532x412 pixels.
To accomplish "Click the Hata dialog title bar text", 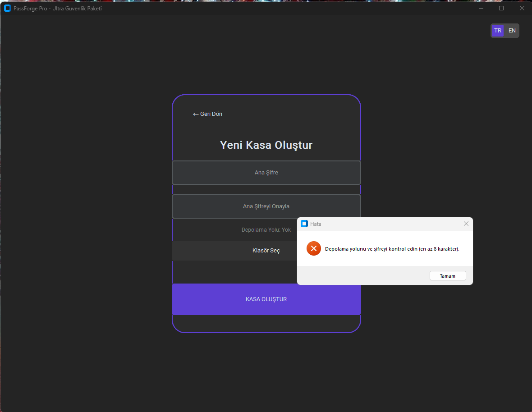I will (316, 224).
